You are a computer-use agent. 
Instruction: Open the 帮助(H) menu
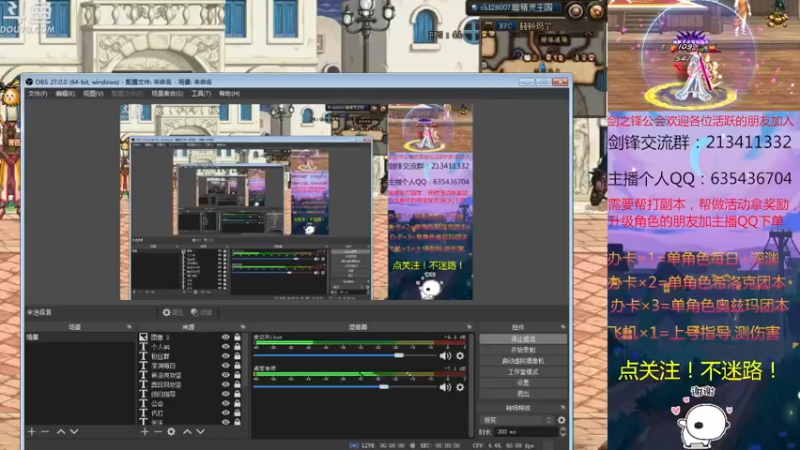click(229, 94)
